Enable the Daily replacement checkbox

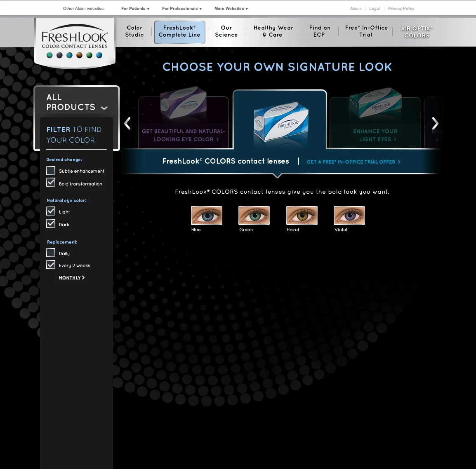51,252
